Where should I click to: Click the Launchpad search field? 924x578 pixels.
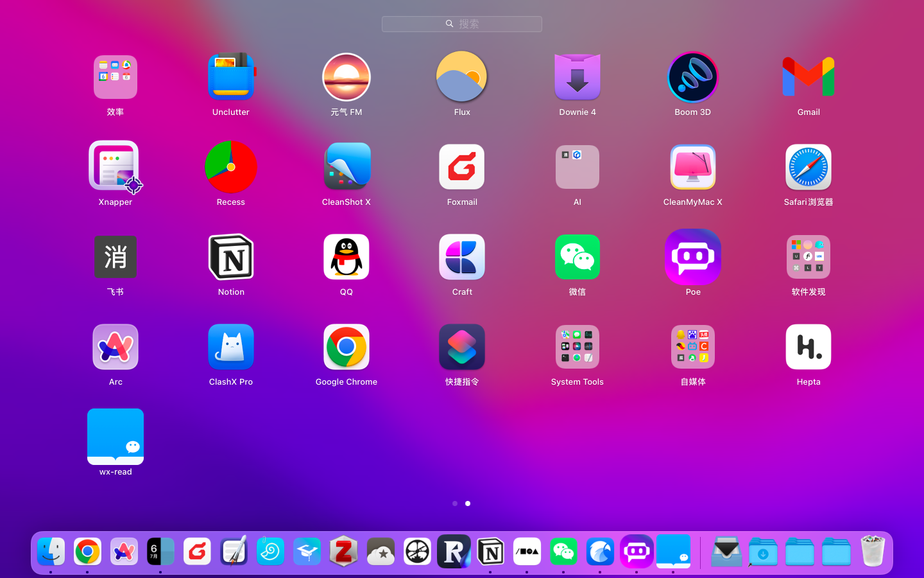click(462, 24)
